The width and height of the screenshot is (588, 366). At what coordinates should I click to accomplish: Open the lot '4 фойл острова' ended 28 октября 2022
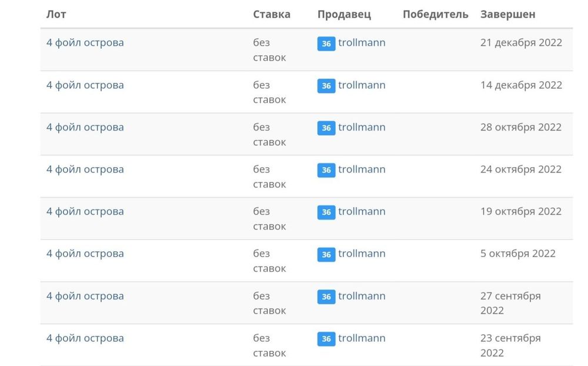pos(85,127)
